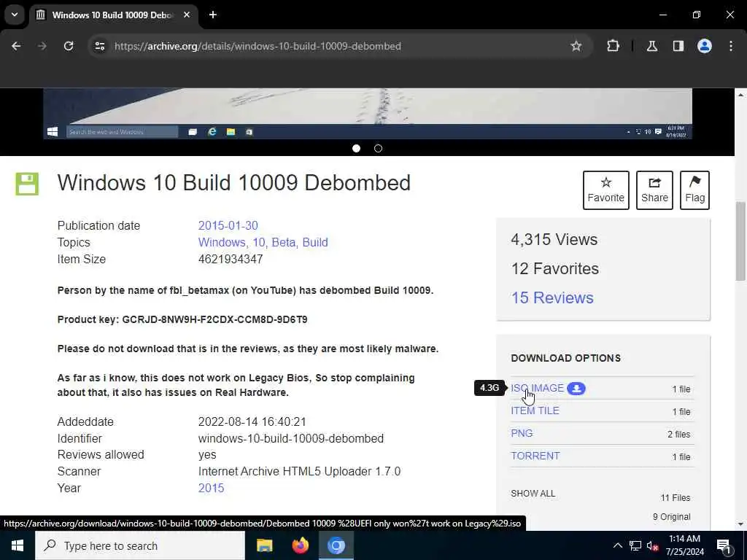
Task: Open the Beta topic link
Action: point(285,242)
